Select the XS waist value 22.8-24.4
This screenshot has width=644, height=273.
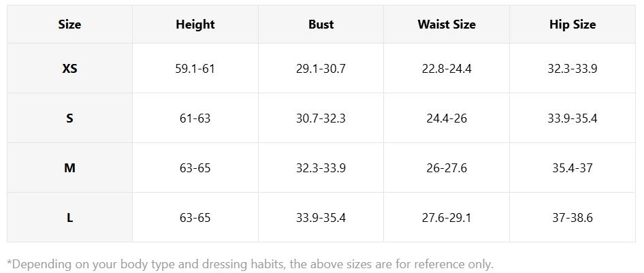[x=447, y=69]
